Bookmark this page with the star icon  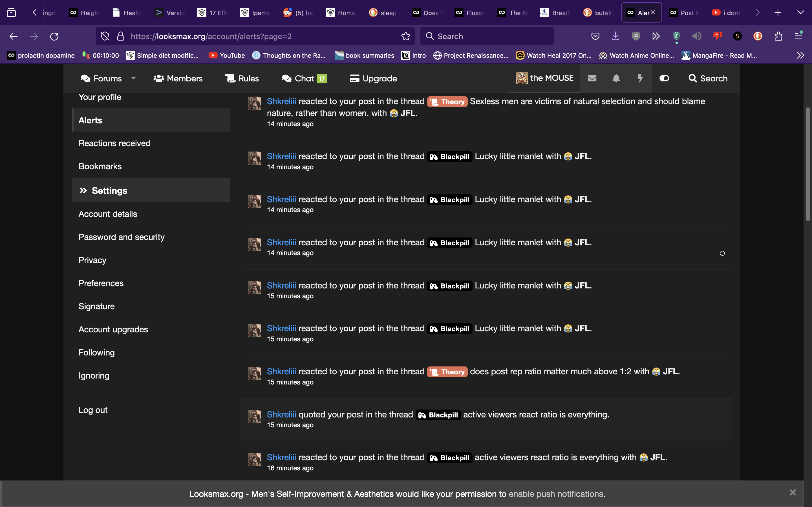(x=406, y=36)
